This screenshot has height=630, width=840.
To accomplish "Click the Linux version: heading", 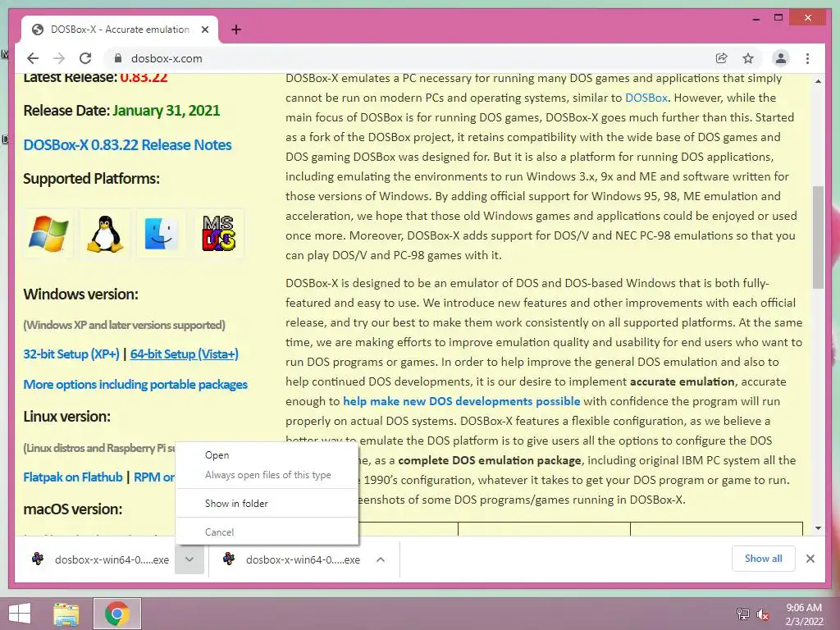I will pos(67,416).
